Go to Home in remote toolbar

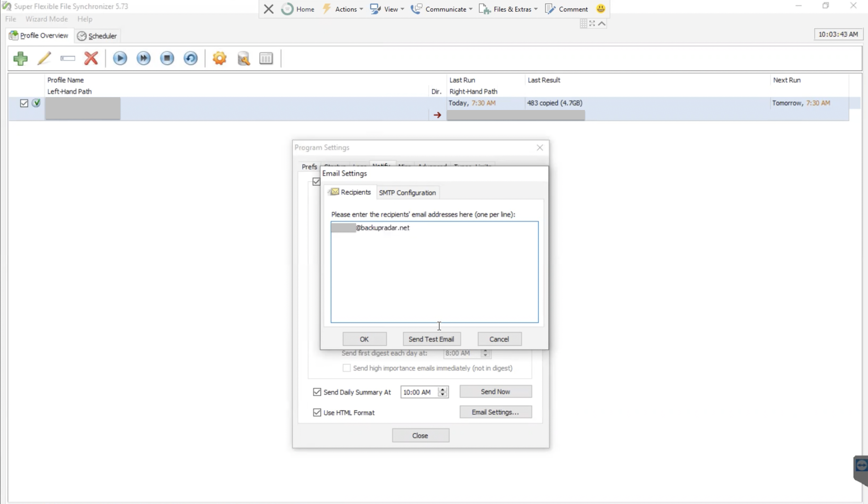pos(298,9)
